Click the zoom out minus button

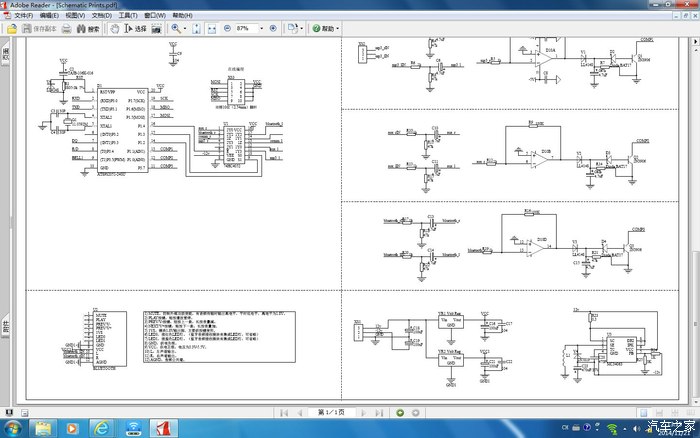(x=226, y=29)
